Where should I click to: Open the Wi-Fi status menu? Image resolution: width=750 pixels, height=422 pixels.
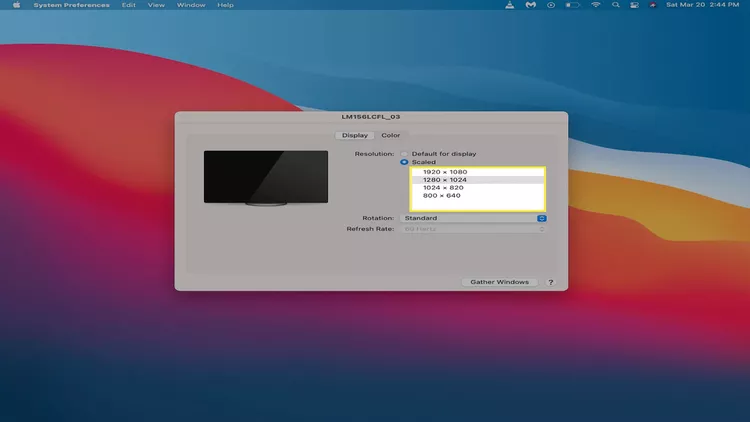[596, 5]
